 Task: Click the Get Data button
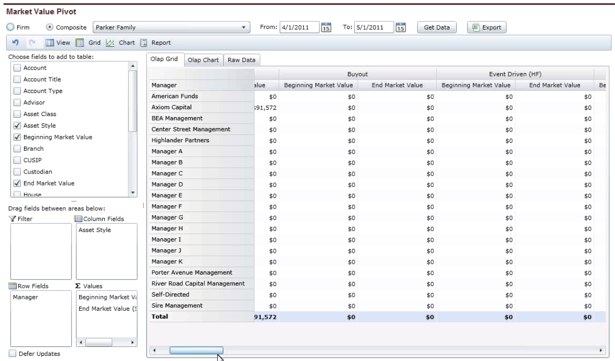pos(437,27)
